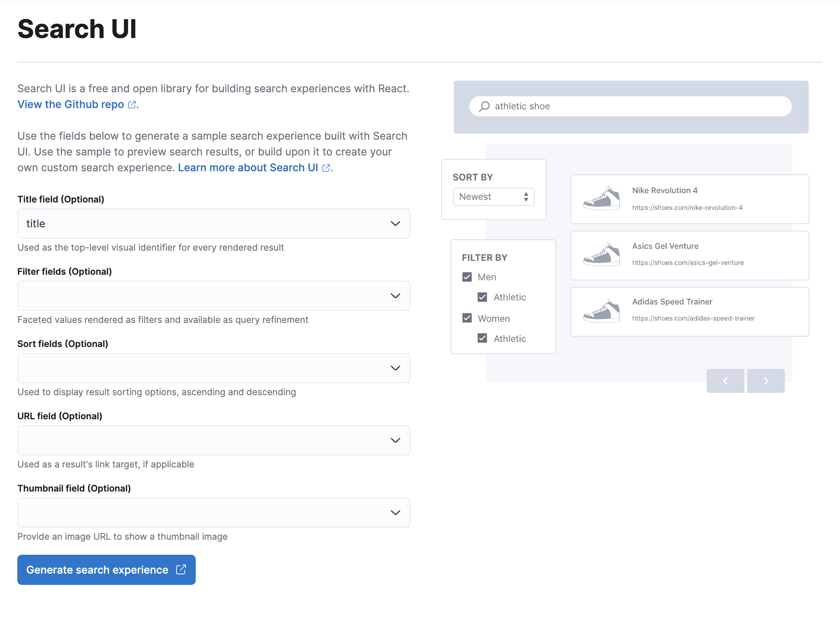Click the external link icon after Learn more

pyautogui.click(x=326, y=168)
